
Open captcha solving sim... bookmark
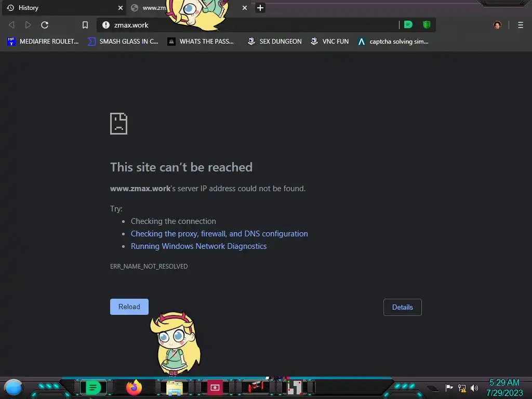click(393, 42)
